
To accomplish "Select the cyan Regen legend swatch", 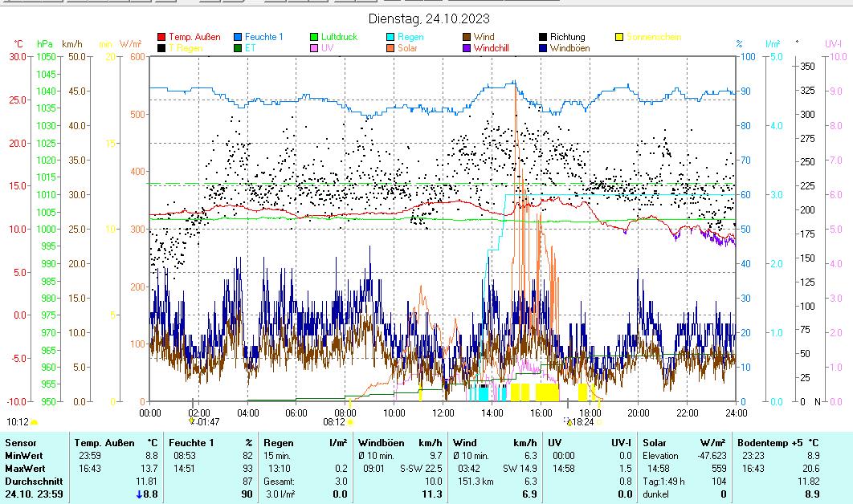I will pos(390,37).
